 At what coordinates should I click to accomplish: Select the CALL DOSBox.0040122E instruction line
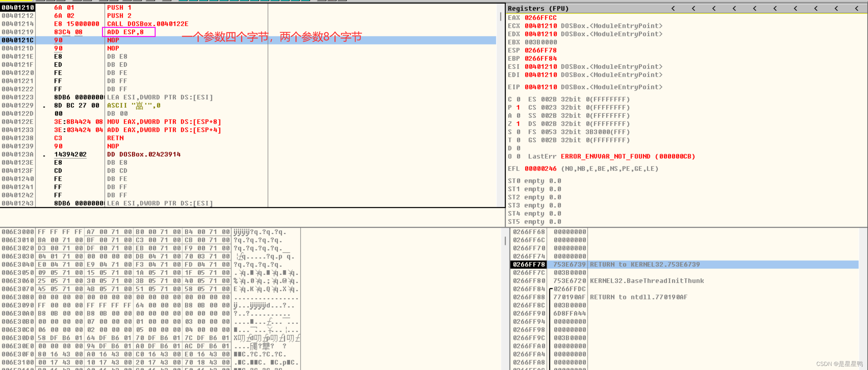147,24
